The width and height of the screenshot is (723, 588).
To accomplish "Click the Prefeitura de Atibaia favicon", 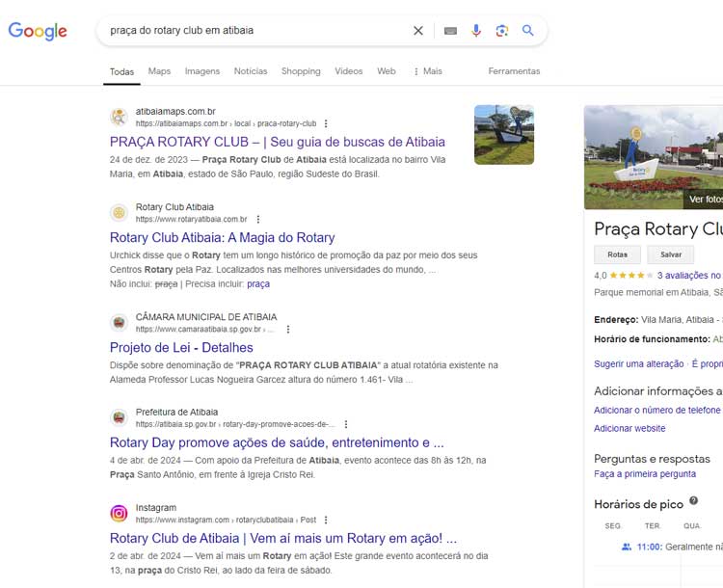I will pyautogui.click(x=119, y=417).
